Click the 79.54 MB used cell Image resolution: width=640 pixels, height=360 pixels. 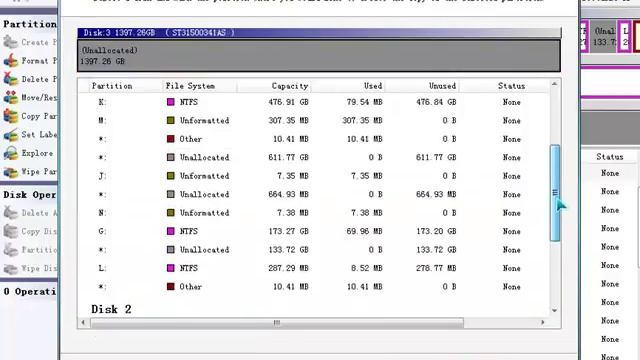(x=364, y=102)
